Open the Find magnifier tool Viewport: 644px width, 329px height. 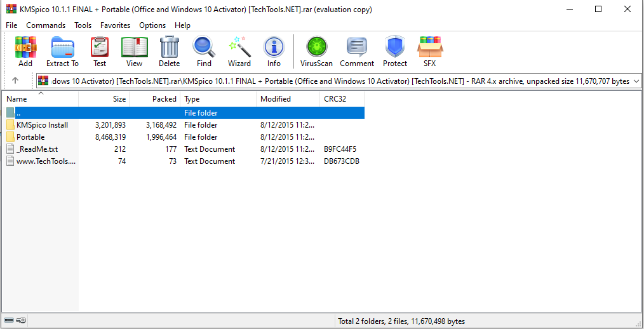pyautogui.click(x=204, y=47)
